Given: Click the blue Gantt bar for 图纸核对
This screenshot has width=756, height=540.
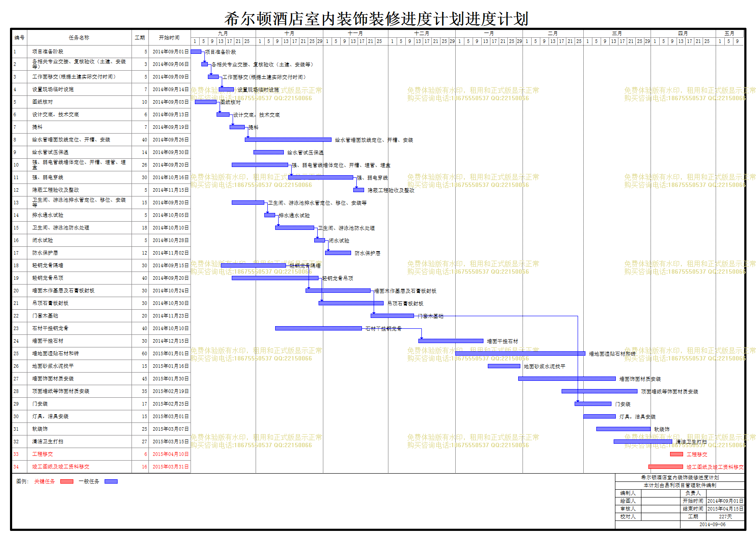Looking at the screenshot, I should click(206, 102).
